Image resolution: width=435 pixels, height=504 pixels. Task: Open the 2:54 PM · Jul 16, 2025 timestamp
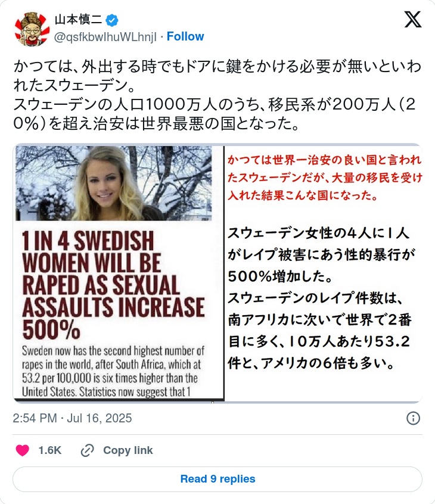point(72,418)
